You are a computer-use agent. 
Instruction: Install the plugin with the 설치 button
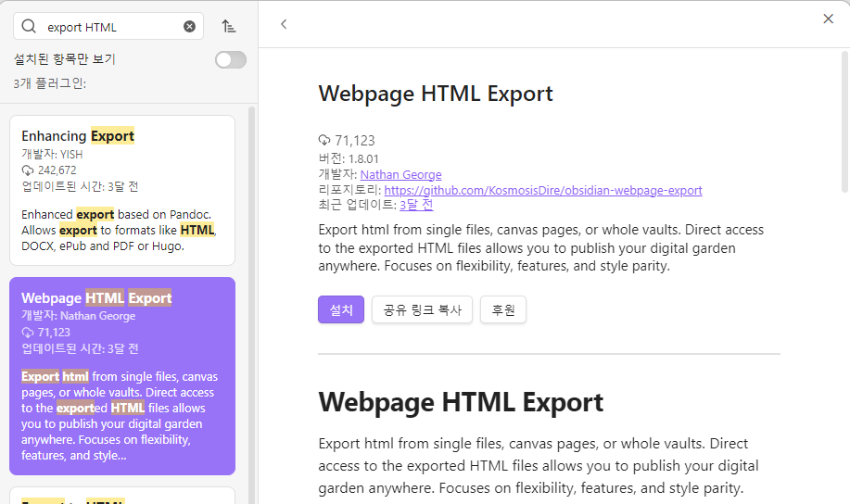341,309
